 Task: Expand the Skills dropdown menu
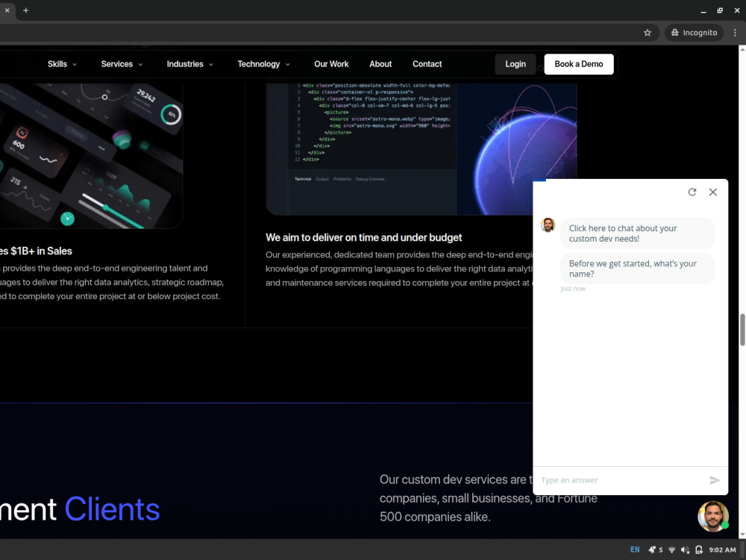point(62,64)
